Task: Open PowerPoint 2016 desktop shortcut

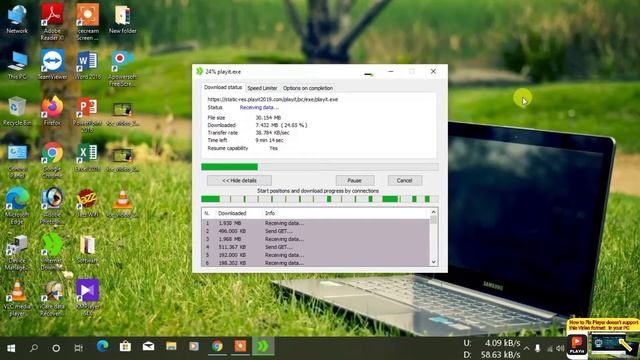Action: coord(87,114)
